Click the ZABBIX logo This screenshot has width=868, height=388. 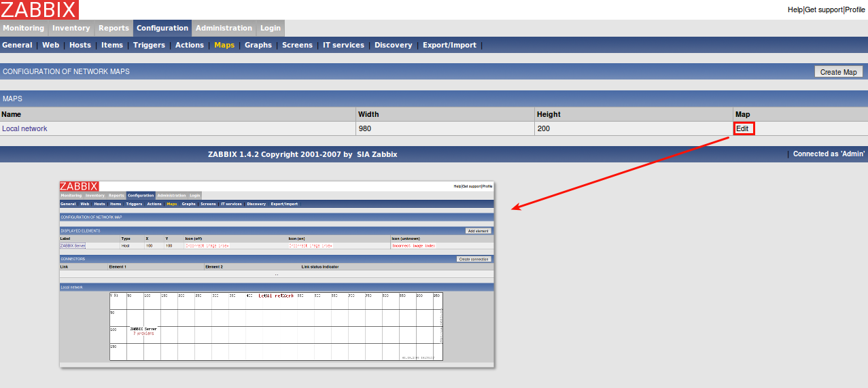(39, 10)
